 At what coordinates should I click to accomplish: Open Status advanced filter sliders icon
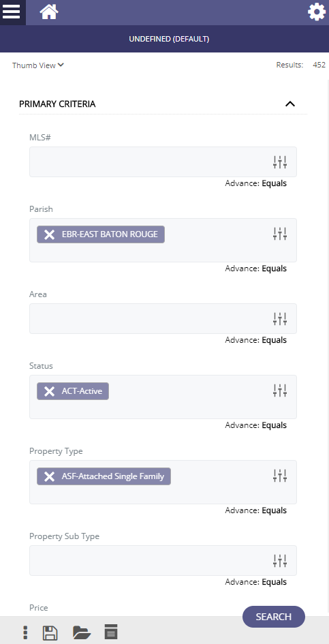[x=280, y=390]
